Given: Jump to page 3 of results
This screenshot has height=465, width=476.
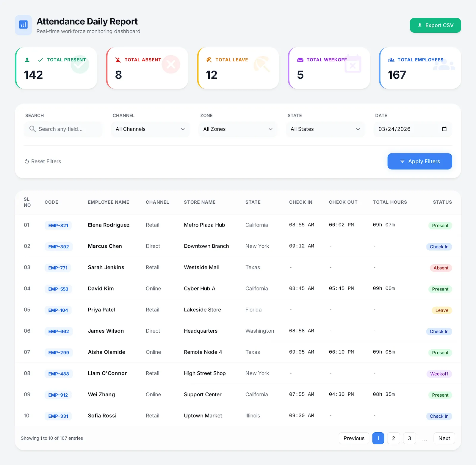Looking at the screenshot, I should [x=409, y=438].
